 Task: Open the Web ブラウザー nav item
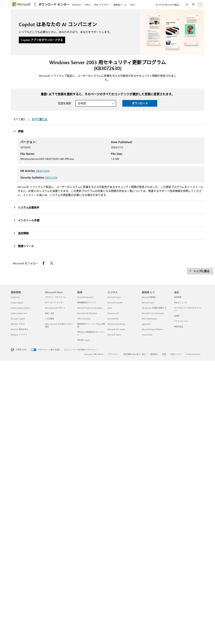click(102, 5)
